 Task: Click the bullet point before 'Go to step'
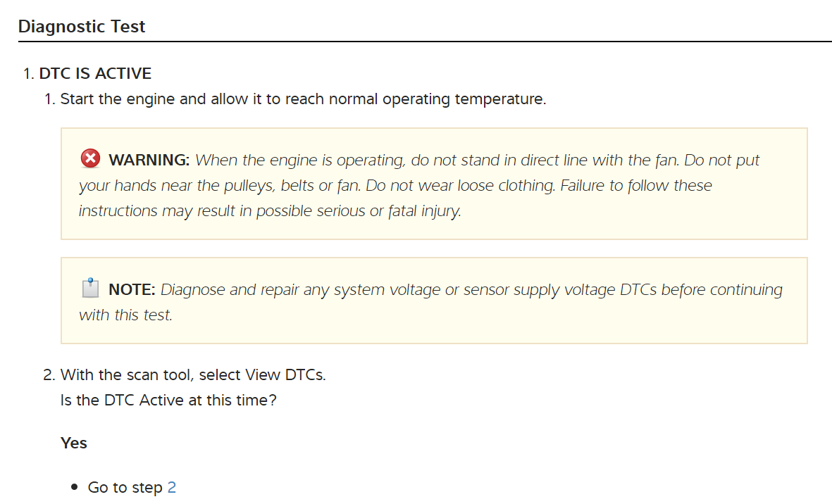75,488
